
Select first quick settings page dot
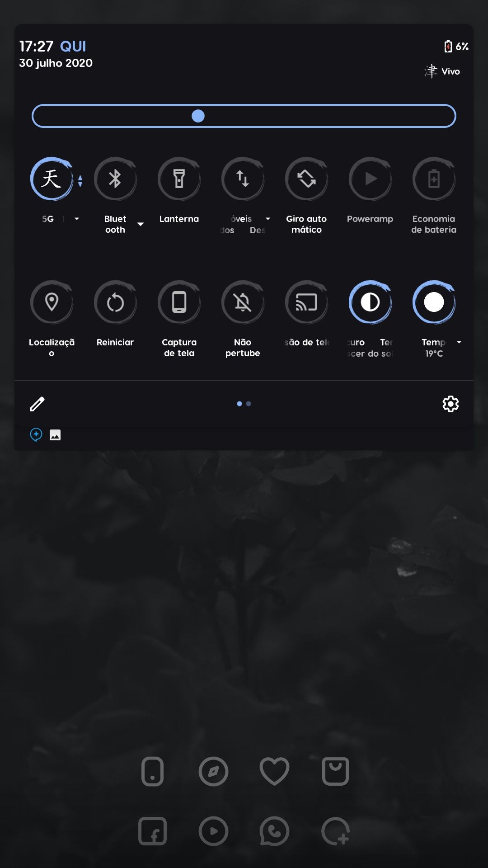pyautogui.click(x=239, y=404)
